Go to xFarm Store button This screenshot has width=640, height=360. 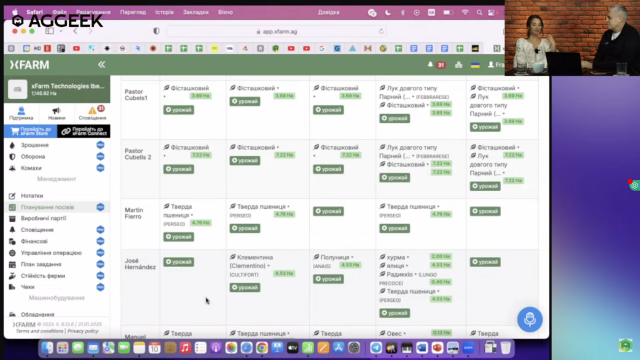[31, 131]
